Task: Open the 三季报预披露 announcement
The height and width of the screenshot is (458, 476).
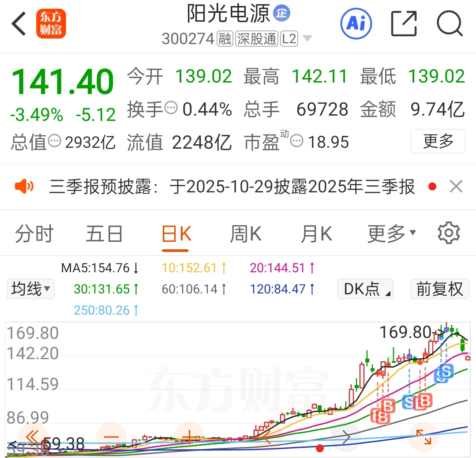Action: (x=232, y=187)
